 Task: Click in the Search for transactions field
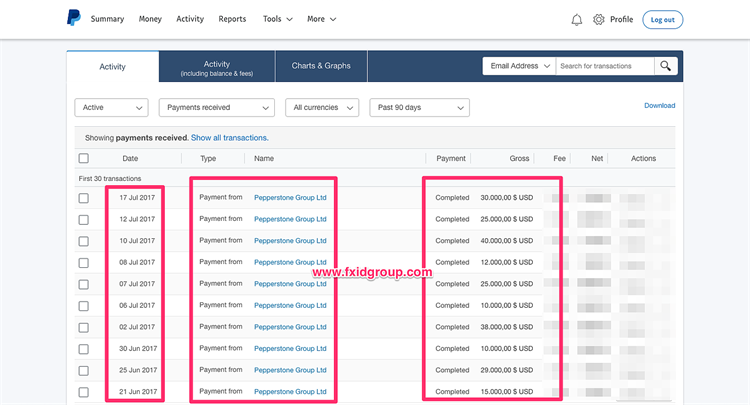point(605,66)
